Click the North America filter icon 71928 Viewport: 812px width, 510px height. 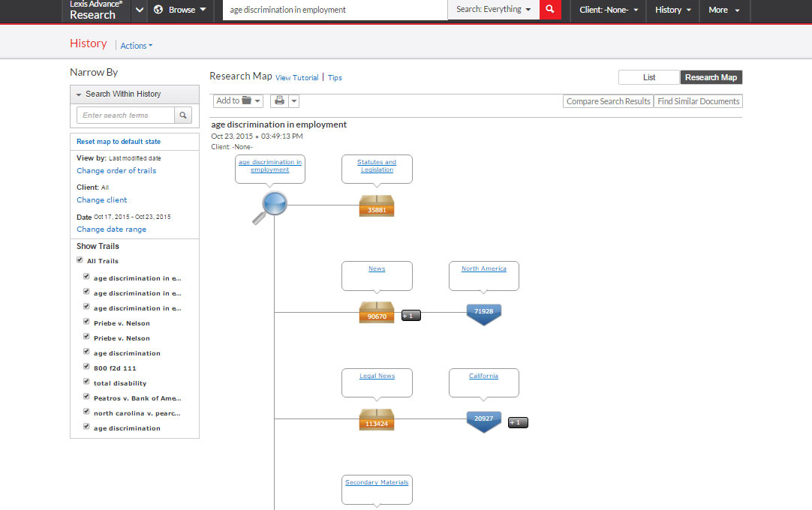pos(484,313)
